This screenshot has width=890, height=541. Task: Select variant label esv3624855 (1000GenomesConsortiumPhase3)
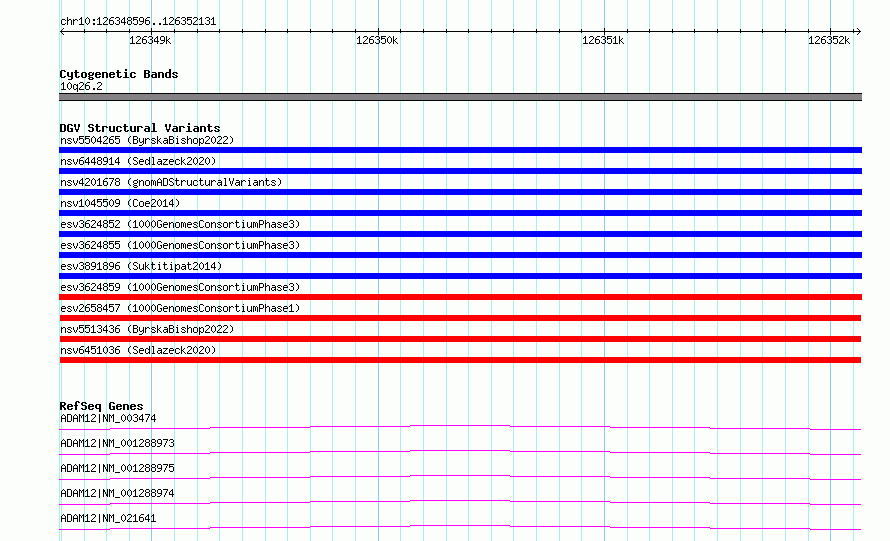(x=180, y=245)
